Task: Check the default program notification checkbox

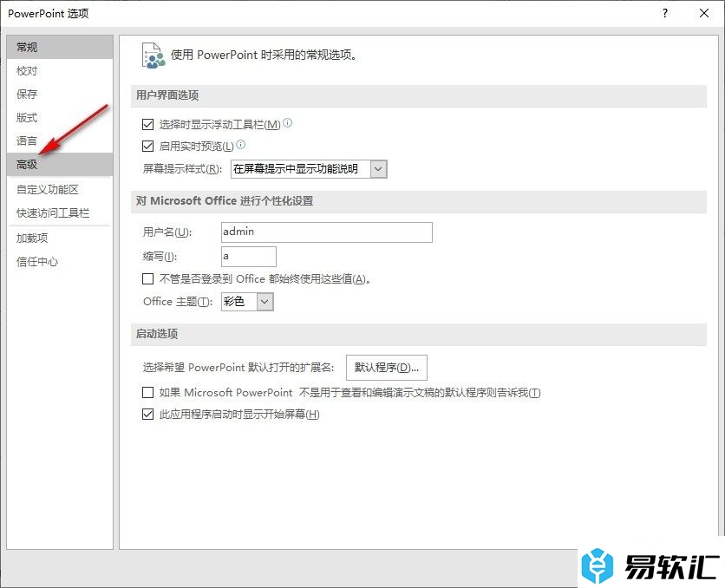Action: (148, 393)
